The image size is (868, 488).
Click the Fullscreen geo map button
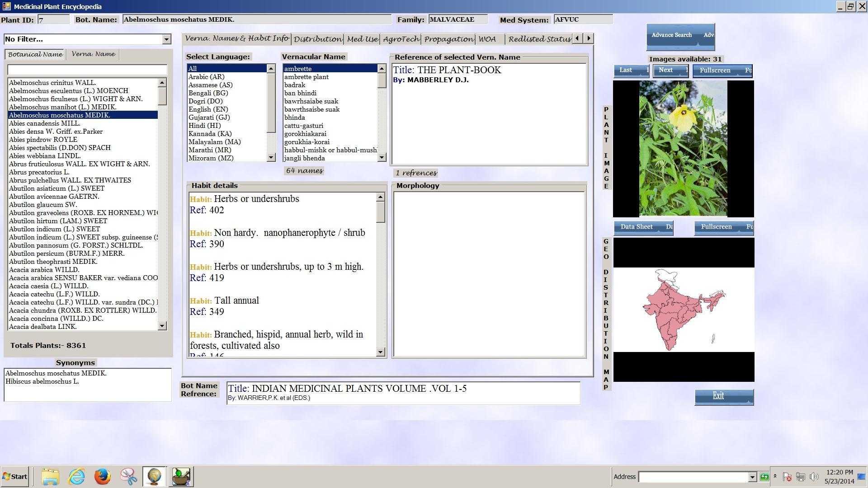point(716,226)
